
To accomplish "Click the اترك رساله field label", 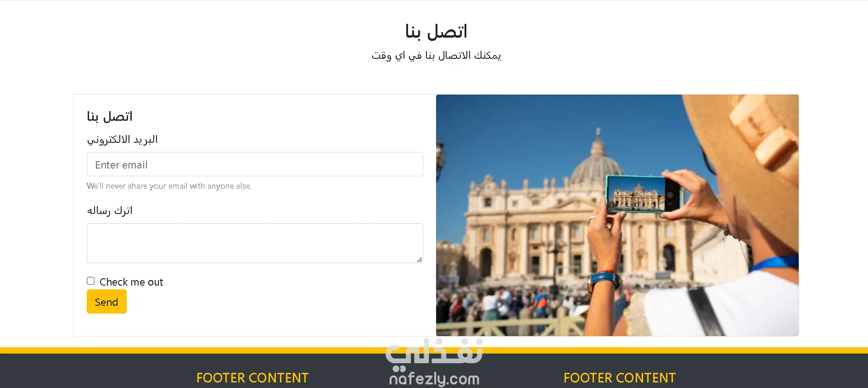I will [x=110, y=210].
